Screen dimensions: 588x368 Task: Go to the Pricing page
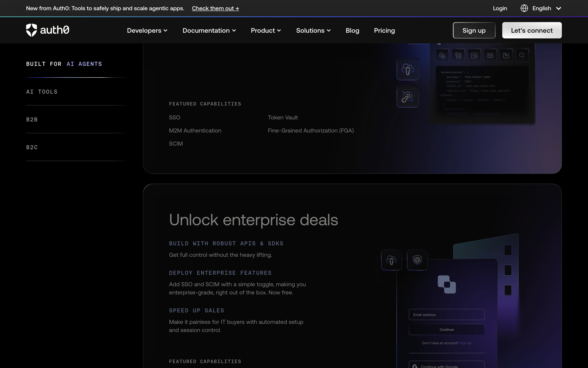(x=384, y=30)
